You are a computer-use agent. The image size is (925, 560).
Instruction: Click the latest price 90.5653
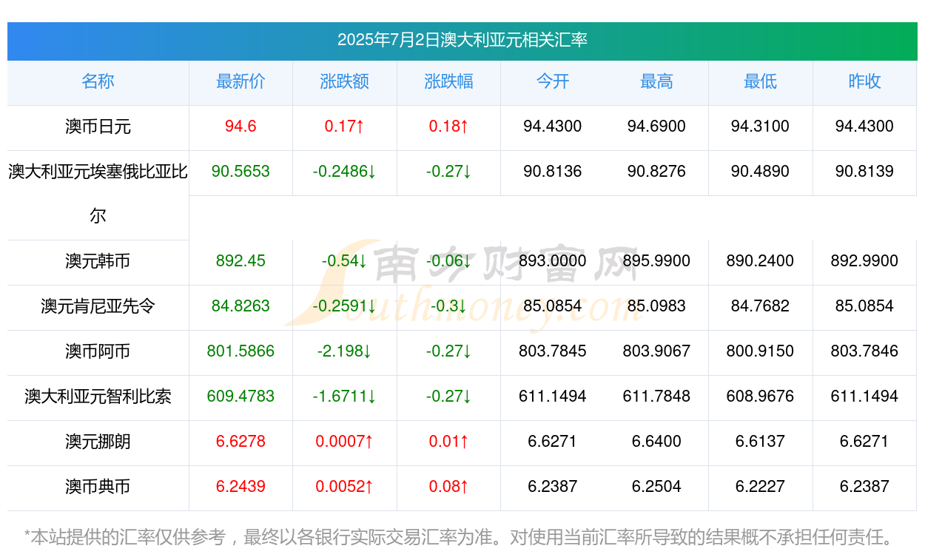(x=240, y=172)
